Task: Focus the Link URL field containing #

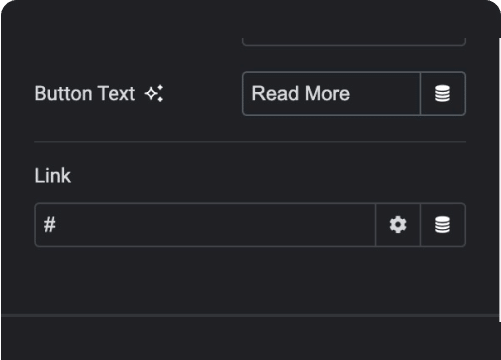Action: [205, 225]
